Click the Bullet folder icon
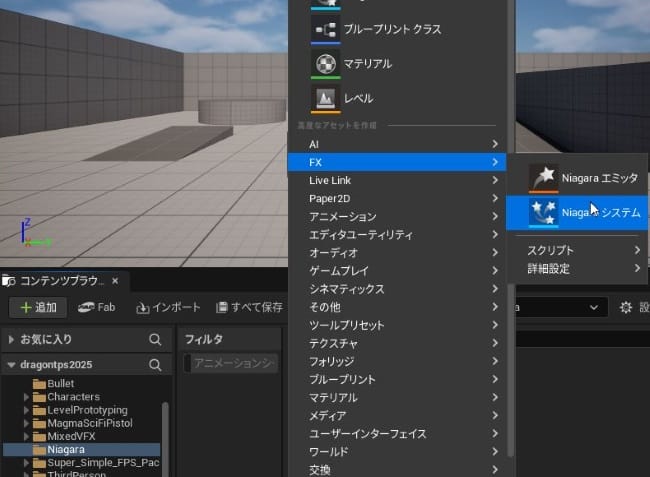This screenshot has width=650, height=477. click(39, 384)
